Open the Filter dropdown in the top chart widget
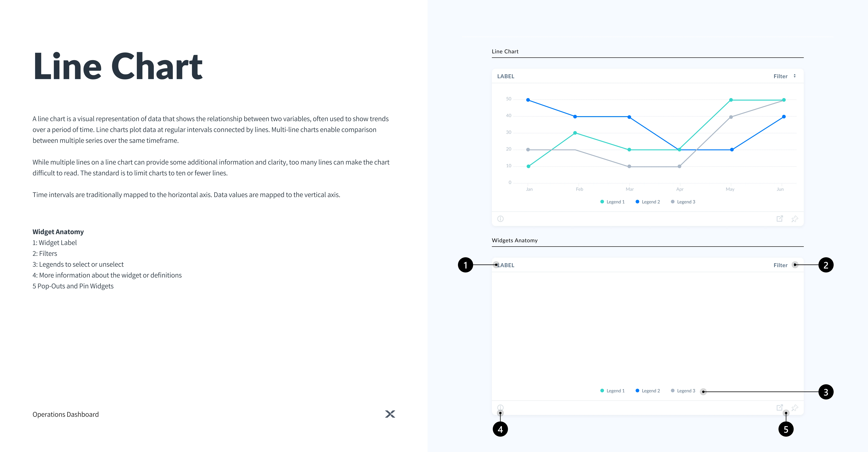 (x=780, y=76)
